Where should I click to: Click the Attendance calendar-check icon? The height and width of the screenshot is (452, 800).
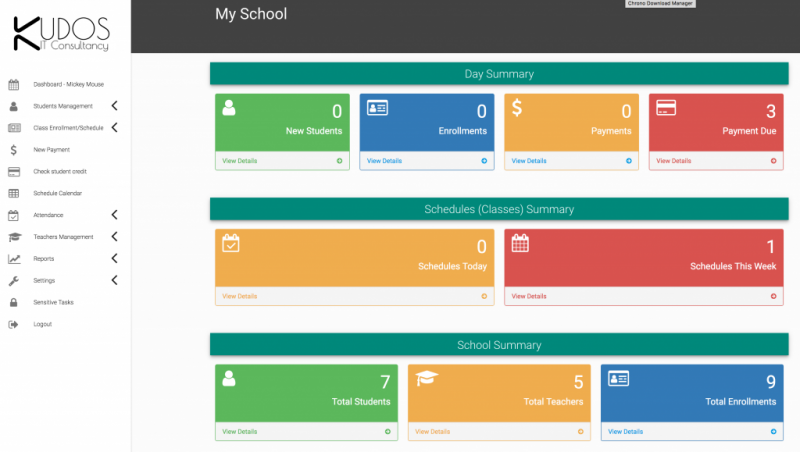(14, 215)
